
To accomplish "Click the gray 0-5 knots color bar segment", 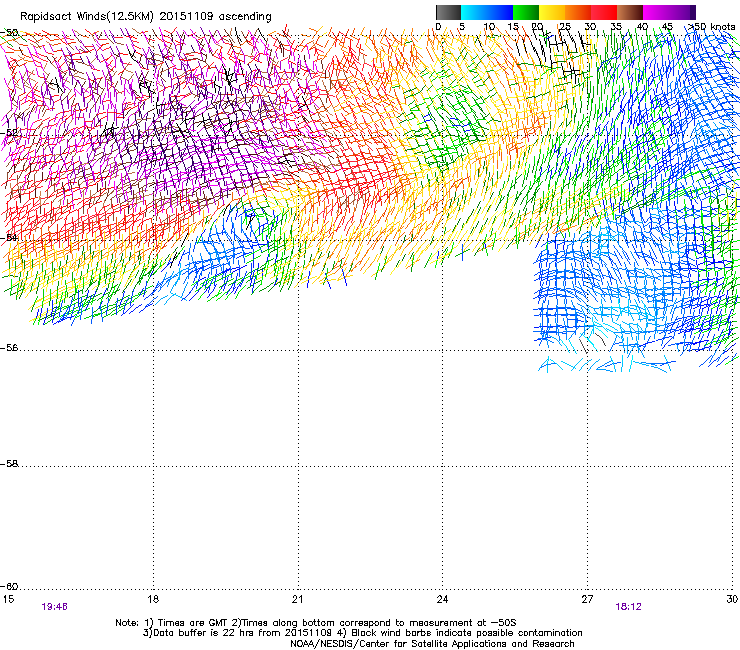I will coord(448,12).
